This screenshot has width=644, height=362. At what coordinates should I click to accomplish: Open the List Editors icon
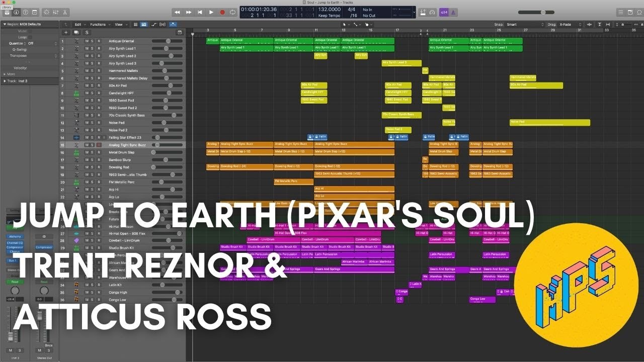pyautogui.click(x=621, y=12)
